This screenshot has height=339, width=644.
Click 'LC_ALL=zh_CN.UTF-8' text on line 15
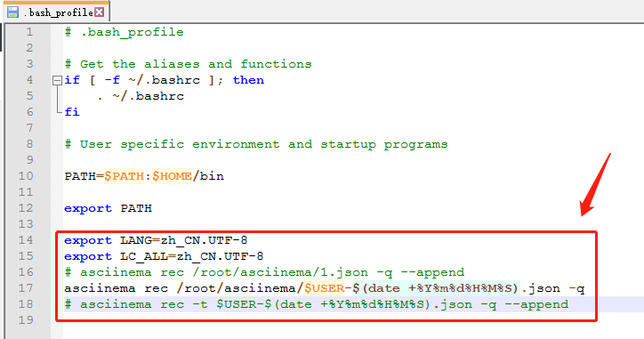[191, 256]
